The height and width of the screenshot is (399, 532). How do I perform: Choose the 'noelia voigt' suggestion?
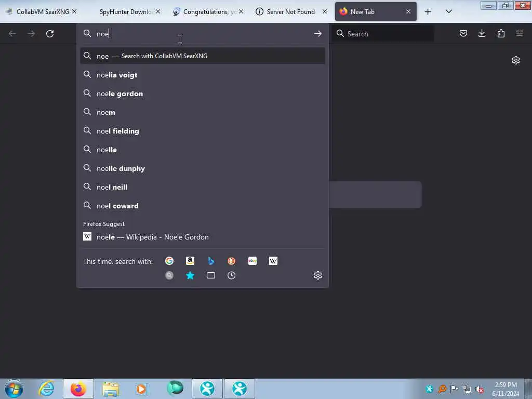(203, 75)
